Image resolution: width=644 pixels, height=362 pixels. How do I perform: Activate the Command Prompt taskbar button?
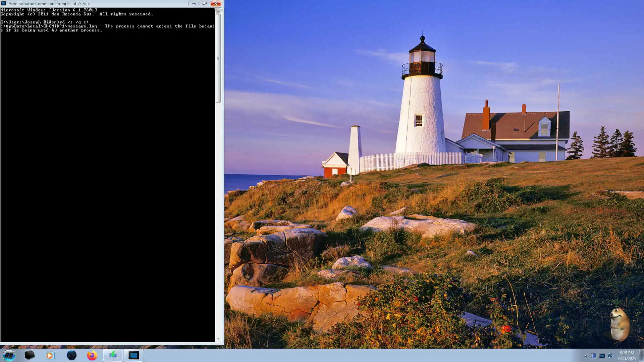[x=134, y=355]
